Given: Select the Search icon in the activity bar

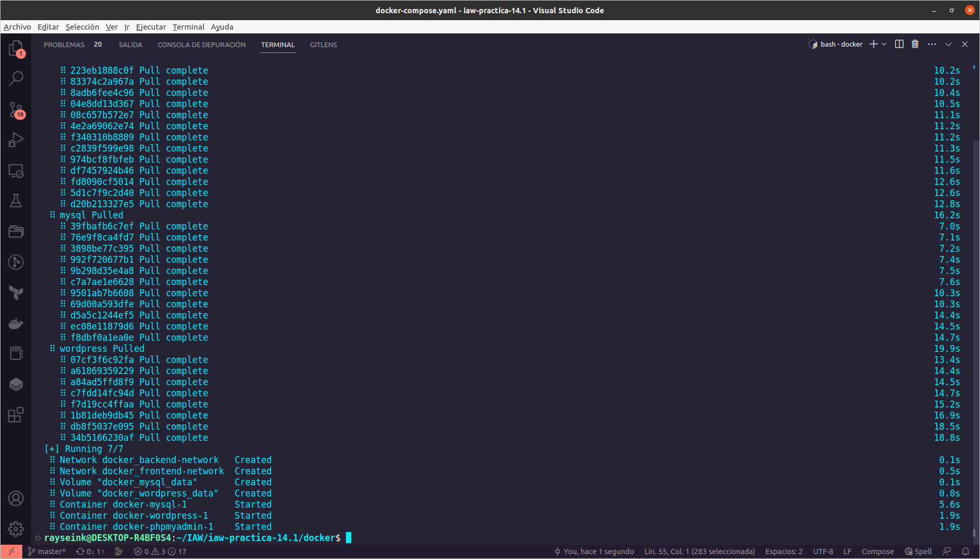Looking at the screenshot, I should tap(16, 78).
